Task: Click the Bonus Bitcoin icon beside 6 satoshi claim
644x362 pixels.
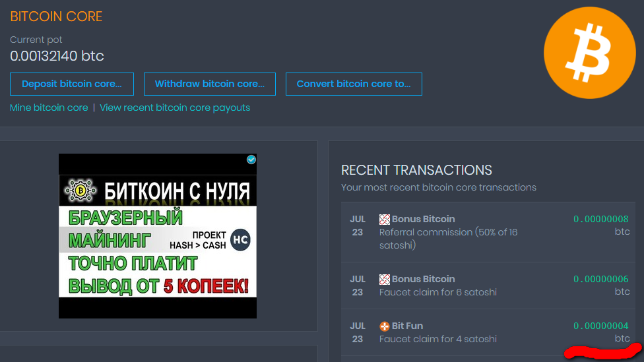Action: (x=385, y=279)
